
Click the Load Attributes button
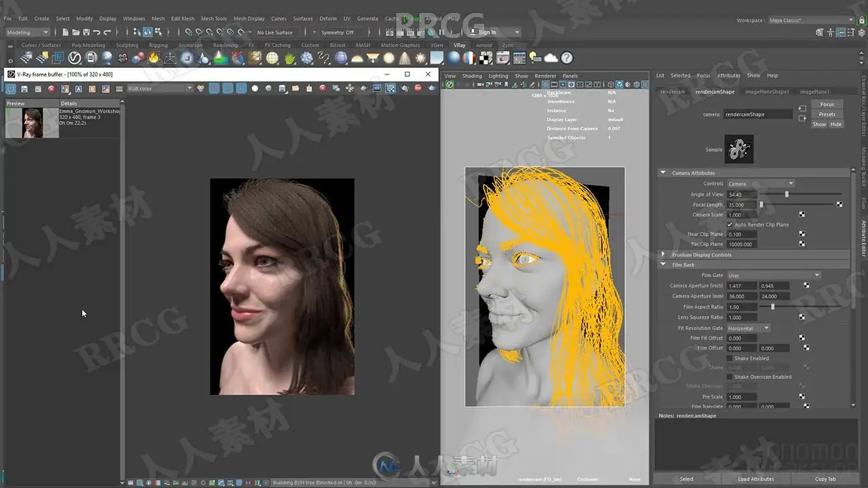click(x=755, y=479)
